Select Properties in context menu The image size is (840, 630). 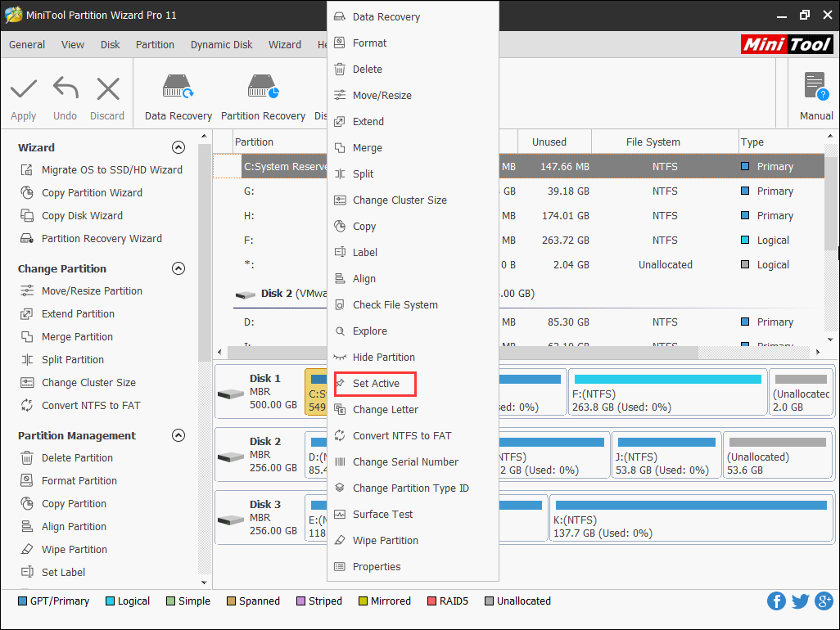pyautogui.click(x=413, y=566)
